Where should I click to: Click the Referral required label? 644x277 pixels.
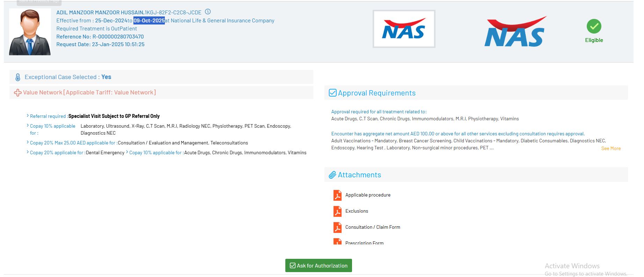coord(49,116)
